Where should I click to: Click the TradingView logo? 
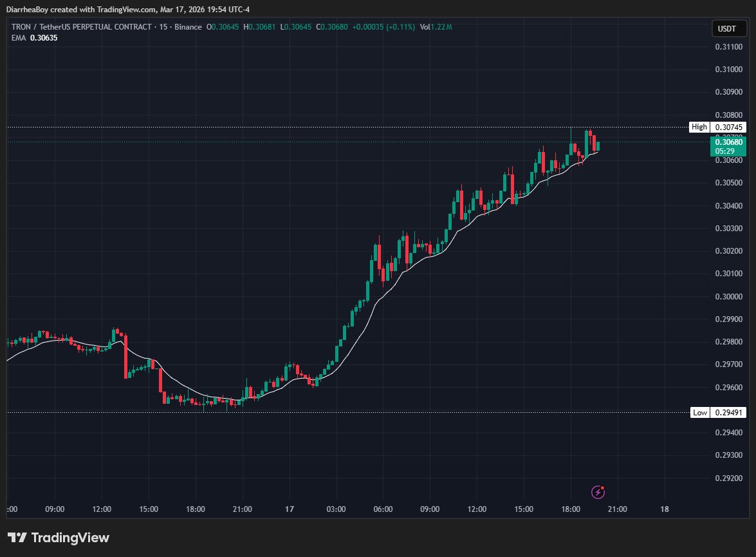pyautogui.click(x=59, y=538)
